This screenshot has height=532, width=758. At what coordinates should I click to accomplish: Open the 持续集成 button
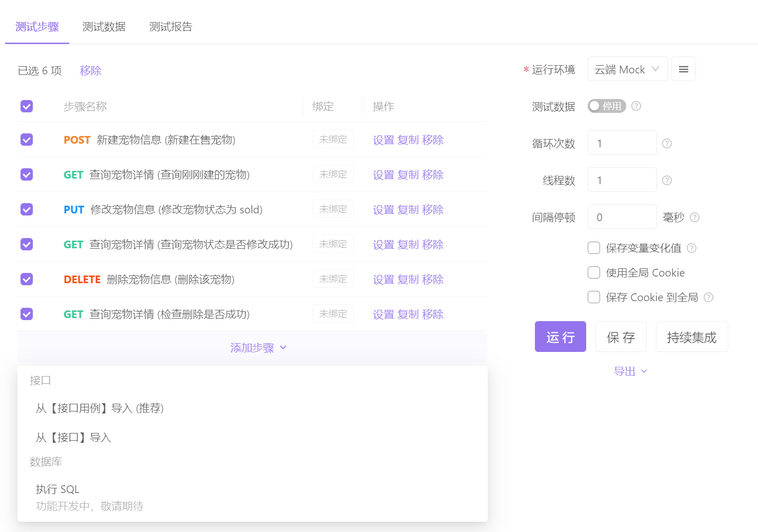point(692,337)
